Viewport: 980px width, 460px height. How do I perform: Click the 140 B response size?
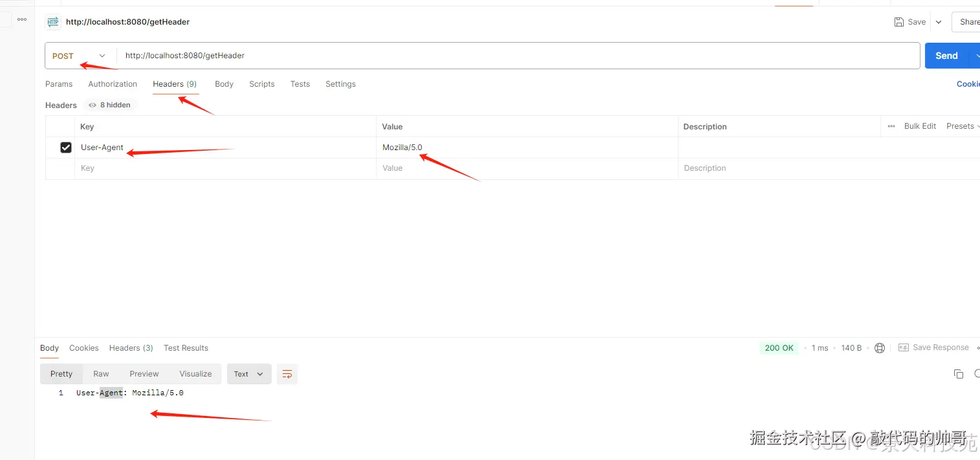pos(851,348)
